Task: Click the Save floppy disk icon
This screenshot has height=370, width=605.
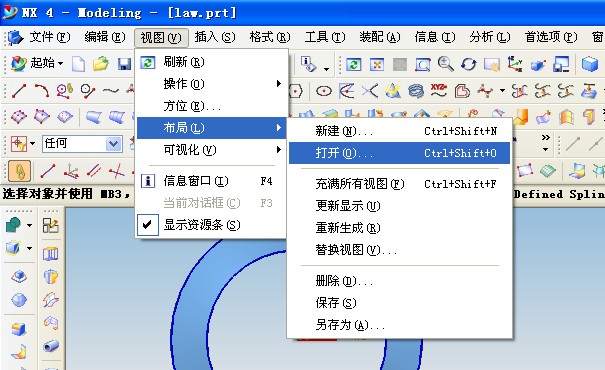Action: (x=124, y=64)
